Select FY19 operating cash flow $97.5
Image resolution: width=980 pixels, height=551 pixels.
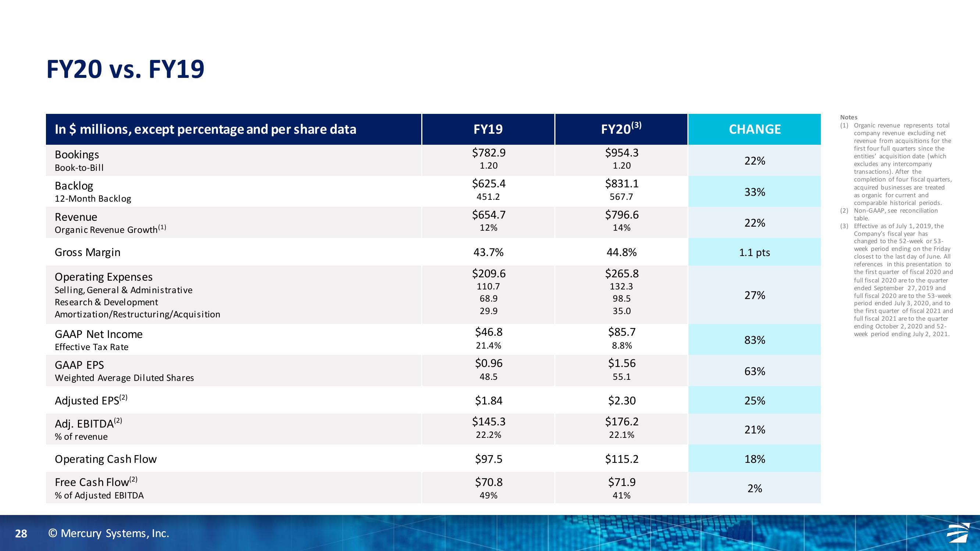pyautogui.click(x=489, y=459)
